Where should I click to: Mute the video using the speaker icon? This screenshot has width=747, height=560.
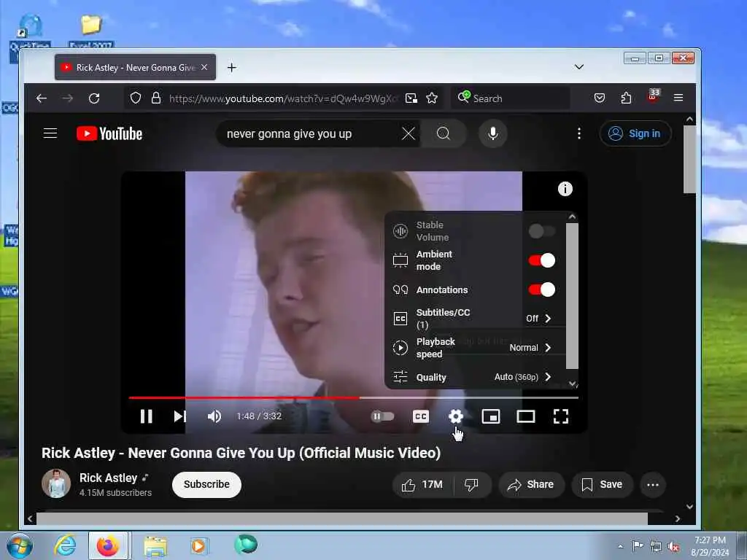pyautogui.click(x=214, y=416)
